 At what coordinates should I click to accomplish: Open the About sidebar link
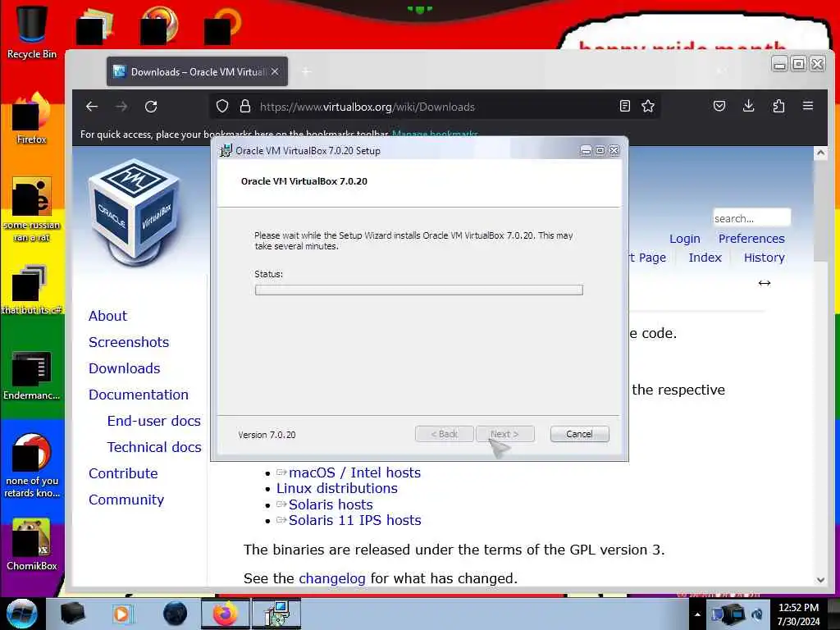[107, 316]
